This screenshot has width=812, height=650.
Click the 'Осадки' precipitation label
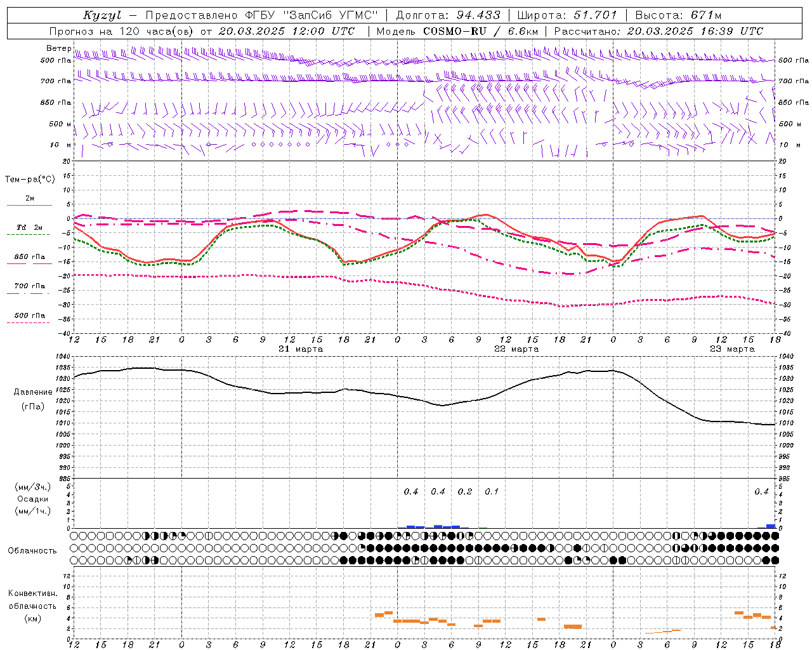click(x=33, y=499)
